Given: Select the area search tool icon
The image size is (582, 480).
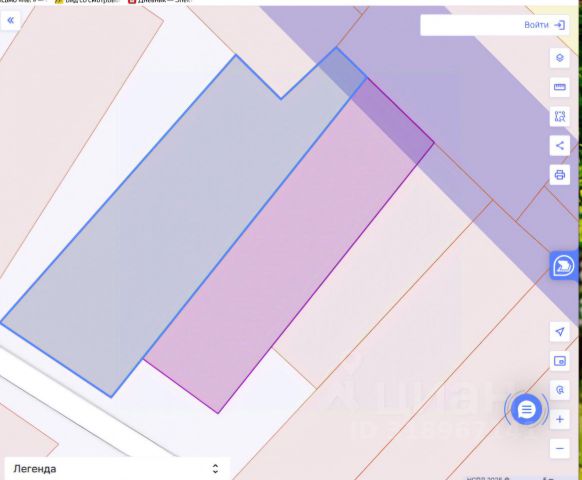Looking at the screenshot, I should click(559, 117).
